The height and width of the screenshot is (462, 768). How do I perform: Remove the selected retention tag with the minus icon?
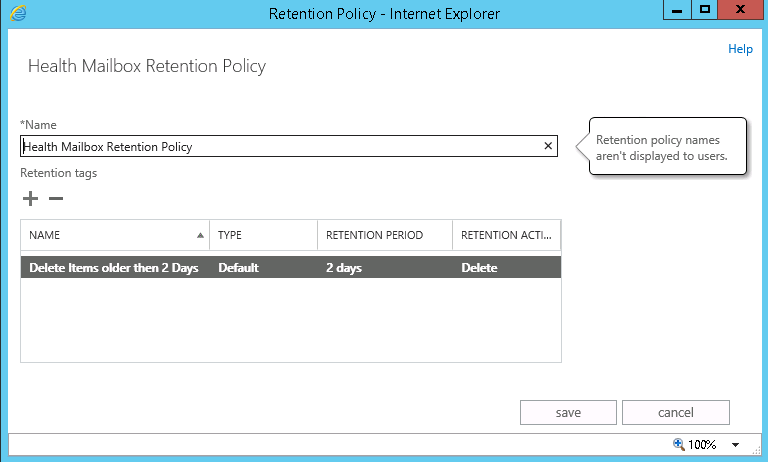(56, 198)
